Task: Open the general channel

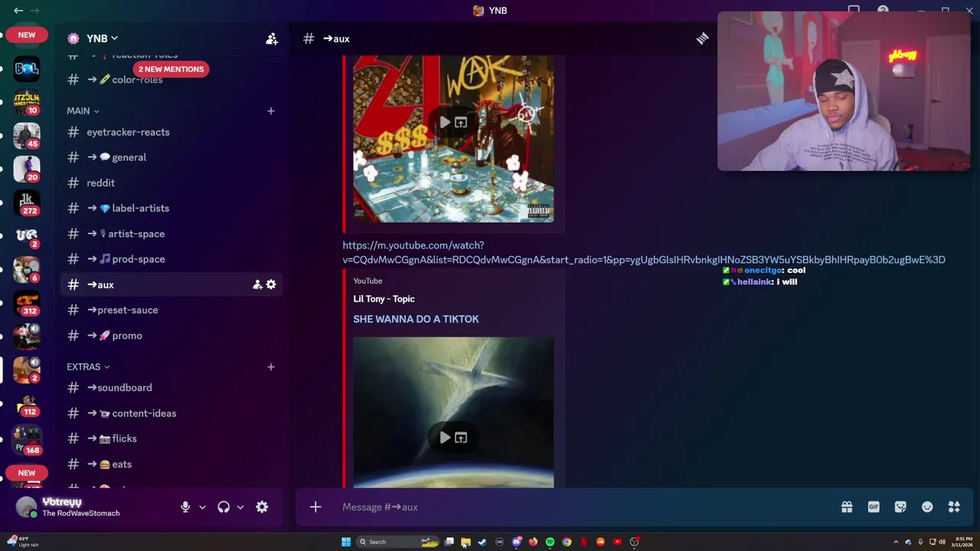Action: 171,157
